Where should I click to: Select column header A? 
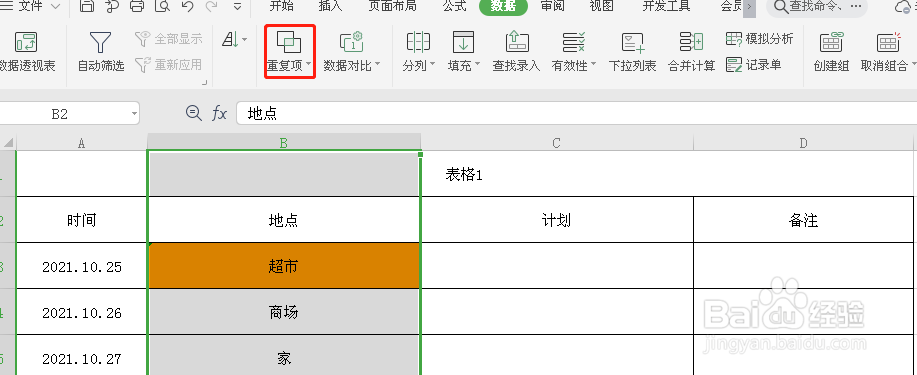(x=81, y=142)
